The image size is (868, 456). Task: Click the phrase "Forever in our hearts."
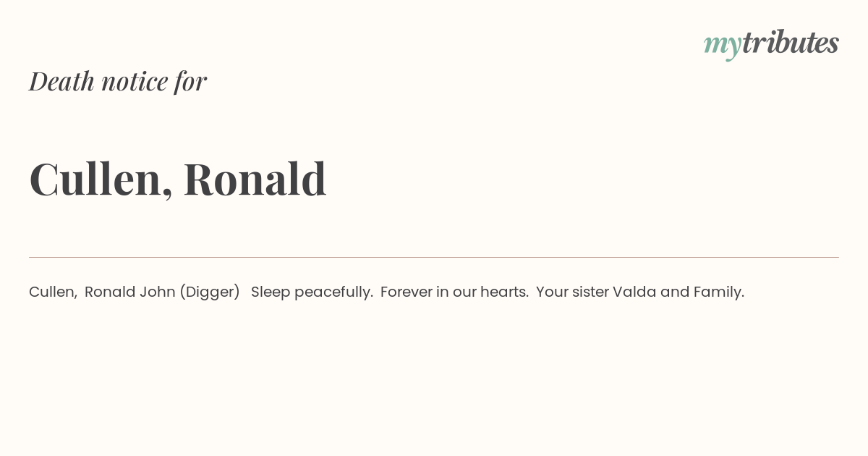pos(454,292)
